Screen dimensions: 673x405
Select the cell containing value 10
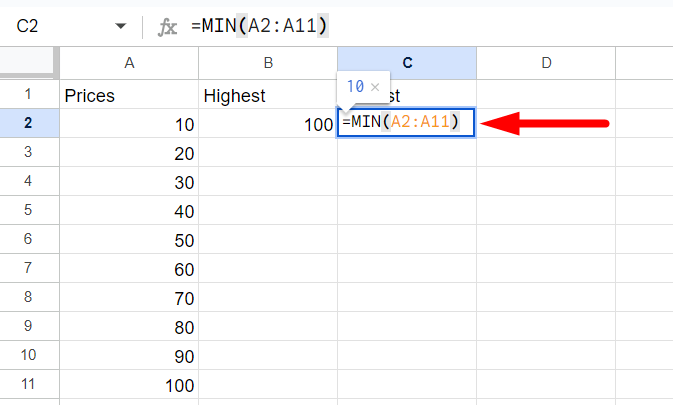[129, 124]
